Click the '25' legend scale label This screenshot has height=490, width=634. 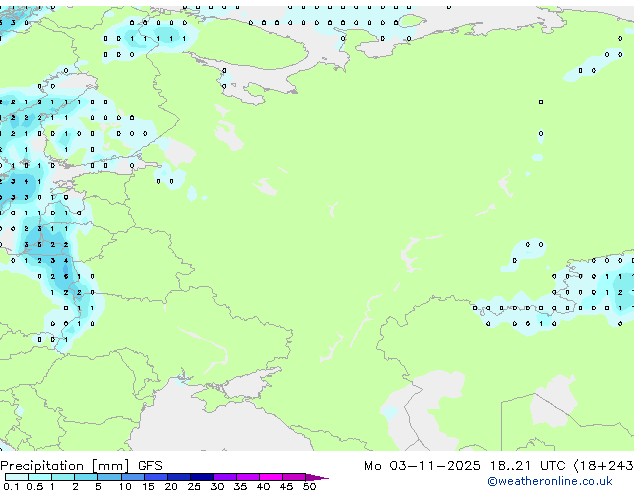pos(194,486)
